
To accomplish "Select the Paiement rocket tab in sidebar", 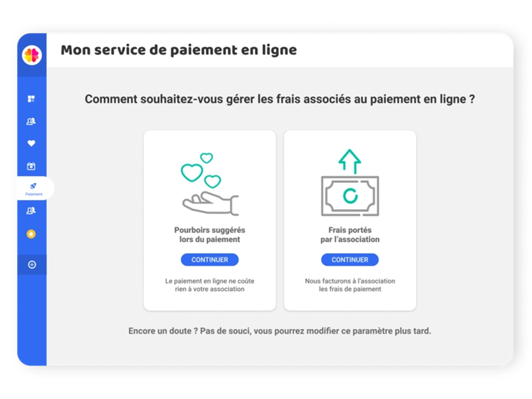I will [34, 188].
